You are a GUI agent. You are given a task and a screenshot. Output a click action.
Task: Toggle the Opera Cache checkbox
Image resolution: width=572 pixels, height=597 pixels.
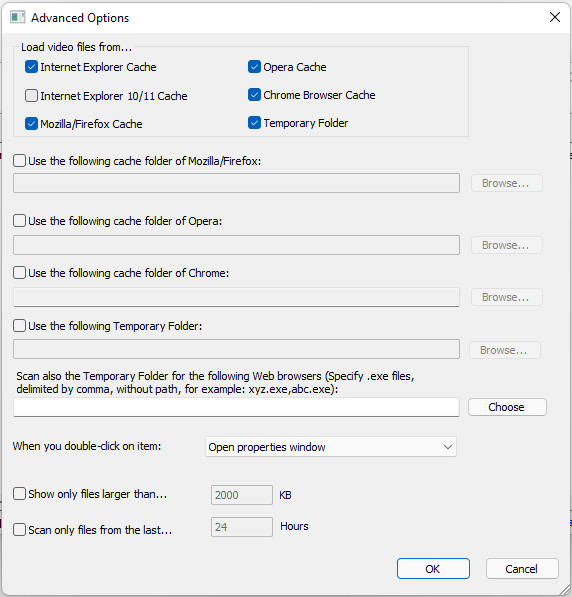tap(254, 67)
